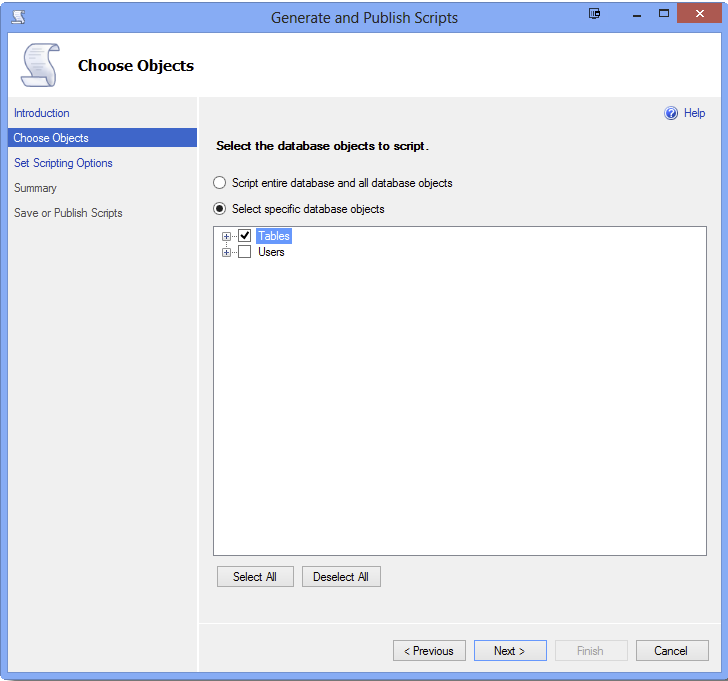Screen dimensions: 728x681
Task: Proceed with the Next button
Action: click(510, 651)
